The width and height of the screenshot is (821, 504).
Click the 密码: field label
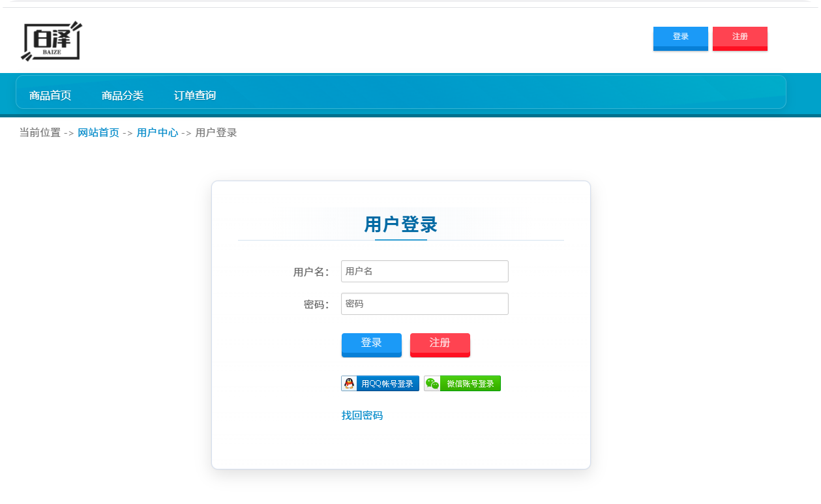(x=316, y=305)
